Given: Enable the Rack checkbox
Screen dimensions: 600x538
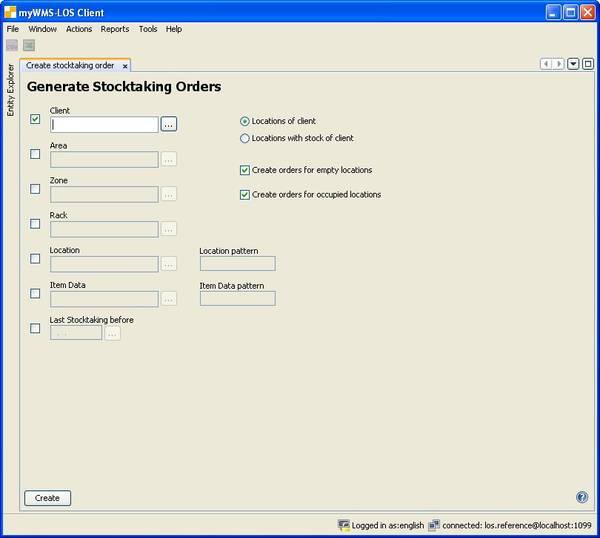Looking at the screenshot, I should 35,223.
